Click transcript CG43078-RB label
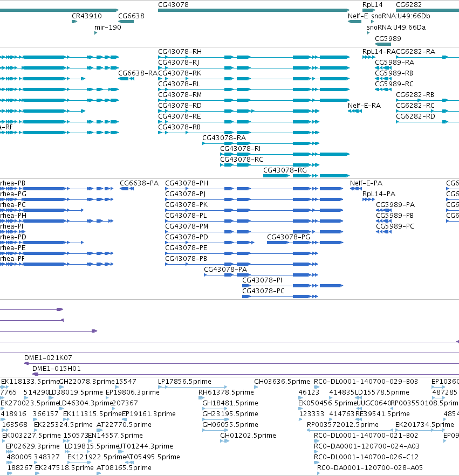 pos(179,127)
